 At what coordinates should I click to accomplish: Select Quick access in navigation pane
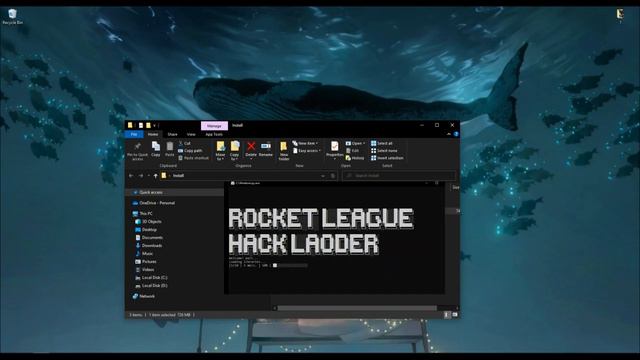point(151,192)
